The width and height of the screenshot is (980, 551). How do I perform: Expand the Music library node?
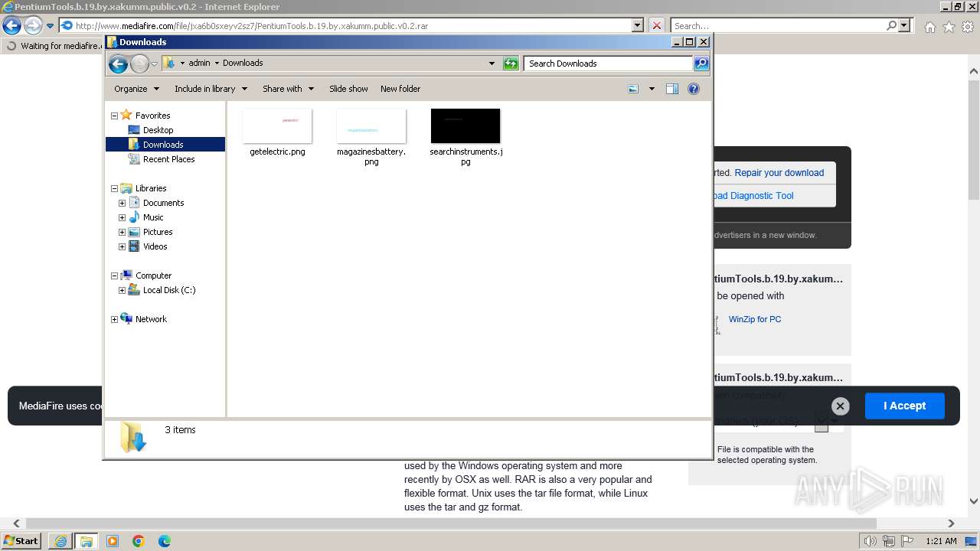click(x=122, y=217)
